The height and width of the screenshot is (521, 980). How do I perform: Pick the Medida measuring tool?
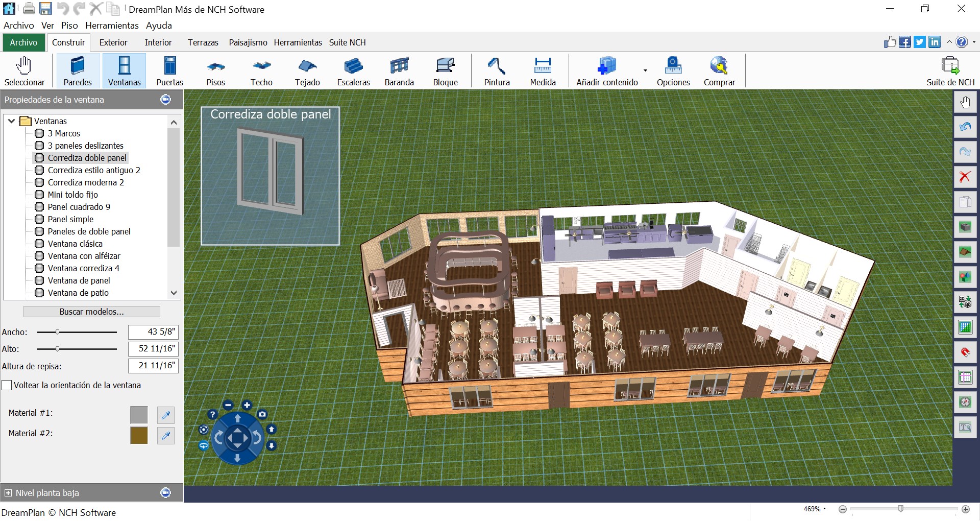pos(543,71)
